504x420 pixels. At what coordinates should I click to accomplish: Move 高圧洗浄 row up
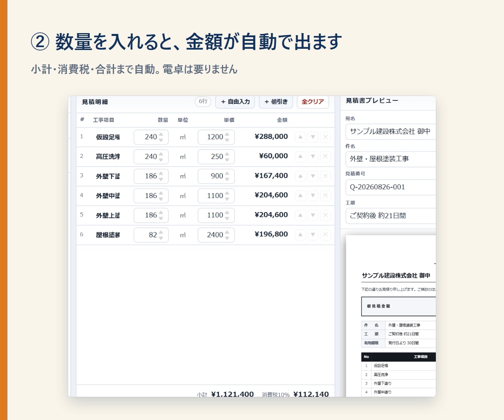click(300, 156)
